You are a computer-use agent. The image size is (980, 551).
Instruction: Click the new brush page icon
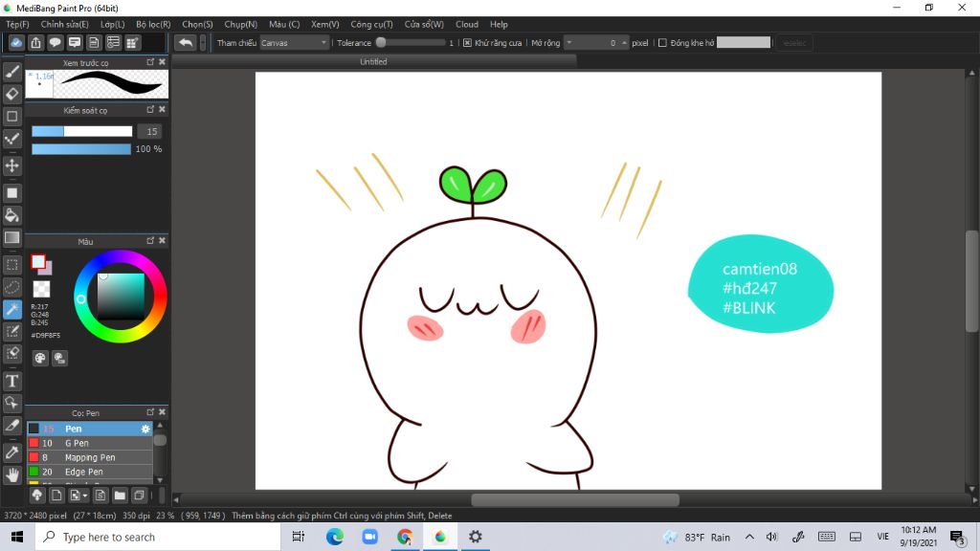click(x=56, y=496)
